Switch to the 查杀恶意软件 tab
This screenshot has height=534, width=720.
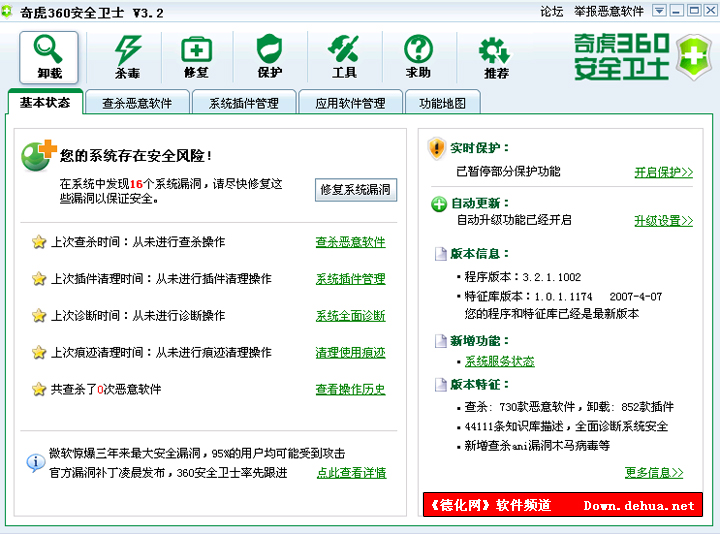point(137,103)
